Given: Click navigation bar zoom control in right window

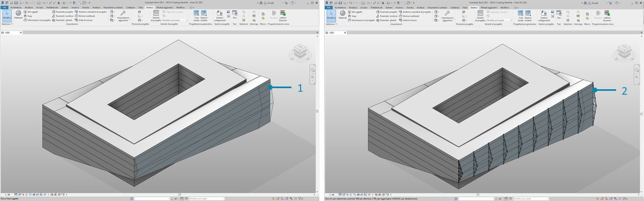Looking at the screenshot, I should pos(637,77).
